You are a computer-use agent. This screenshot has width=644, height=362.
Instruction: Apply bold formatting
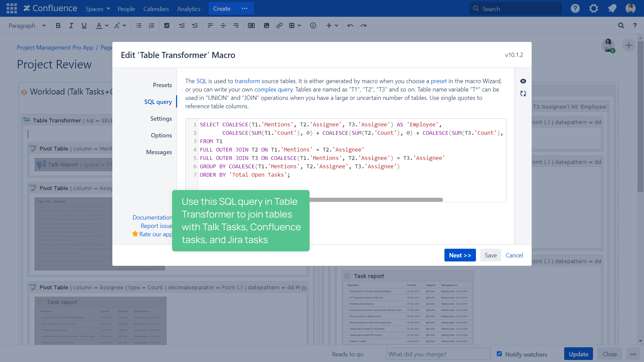58,25
